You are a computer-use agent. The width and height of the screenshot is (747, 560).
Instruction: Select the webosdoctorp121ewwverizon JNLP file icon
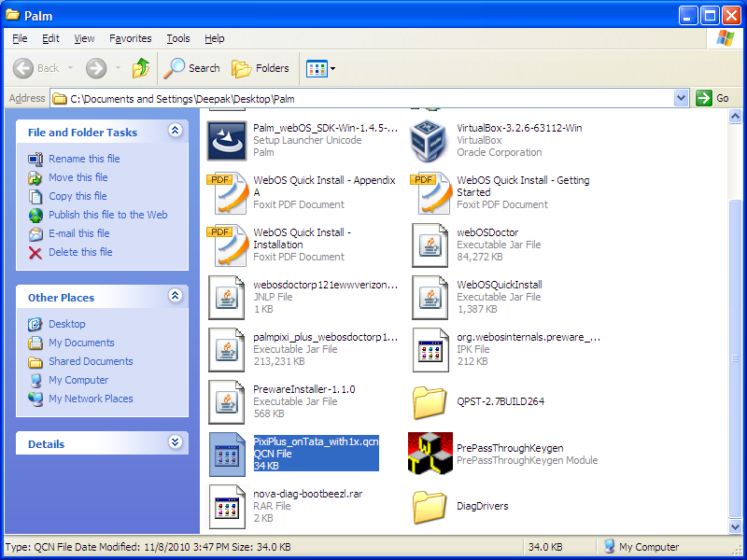point(227,298)
